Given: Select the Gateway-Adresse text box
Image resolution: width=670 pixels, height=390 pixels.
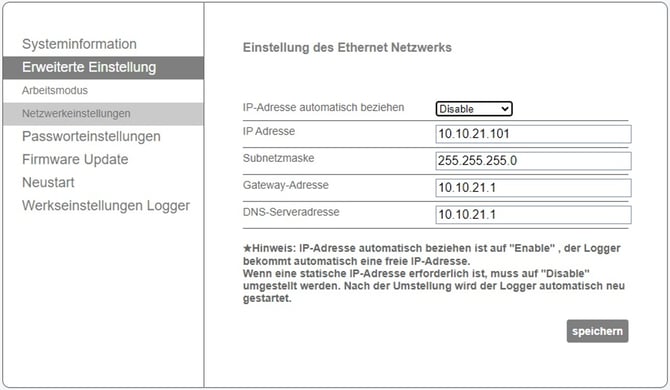Looking at the screenshot, I should tap(533, 188).
